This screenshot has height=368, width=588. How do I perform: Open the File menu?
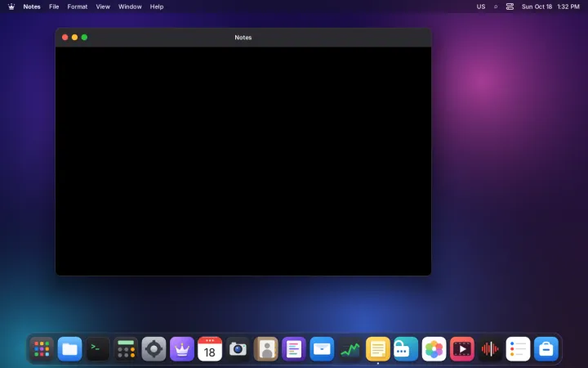(x=54, y=7)
